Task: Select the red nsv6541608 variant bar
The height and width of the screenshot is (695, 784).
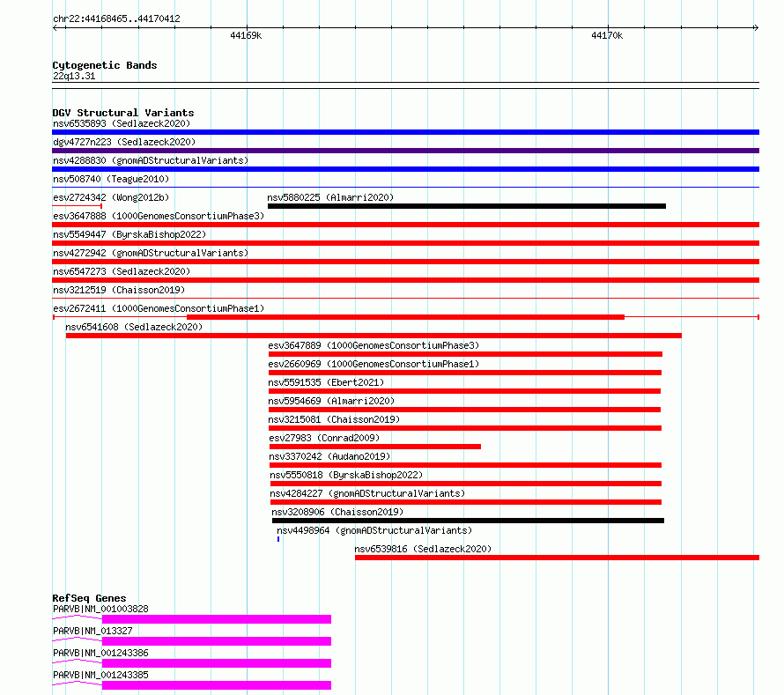Action: [x=374, y=336]
